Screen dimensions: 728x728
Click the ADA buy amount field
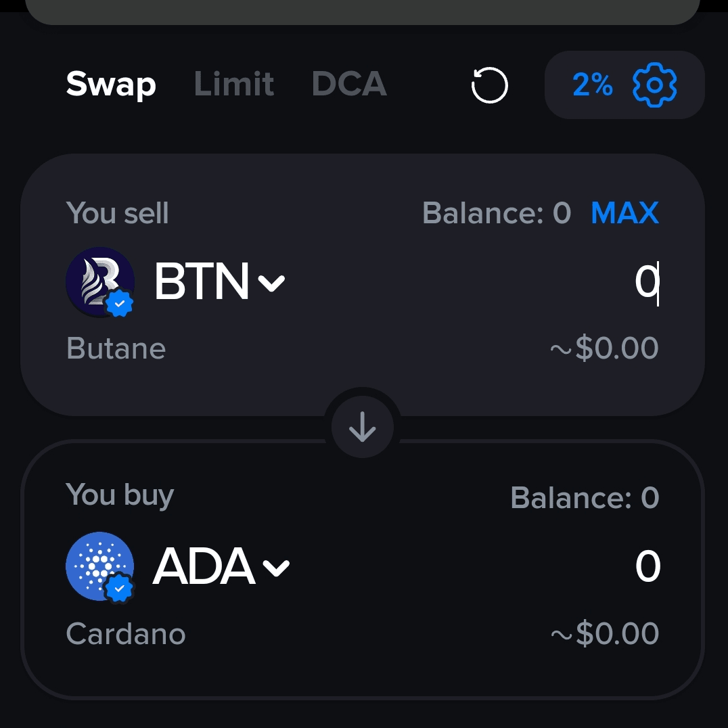pos(647,566)
